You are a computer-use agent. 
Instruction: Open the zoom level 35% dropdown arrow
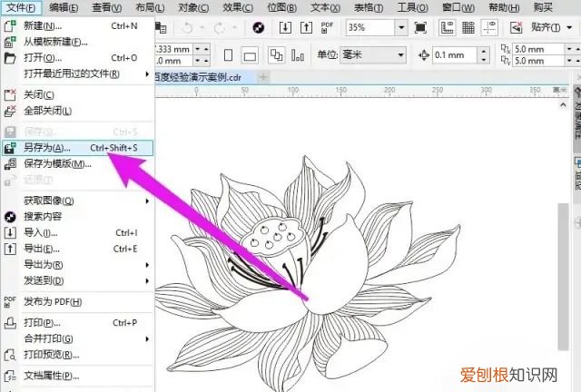point(401,27)
